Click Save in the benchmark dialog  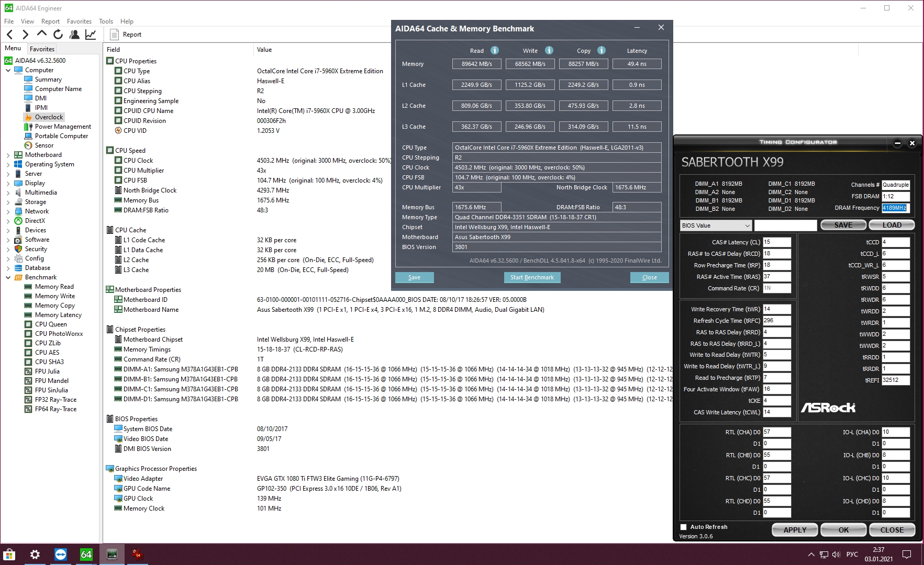tap(414, 277)
